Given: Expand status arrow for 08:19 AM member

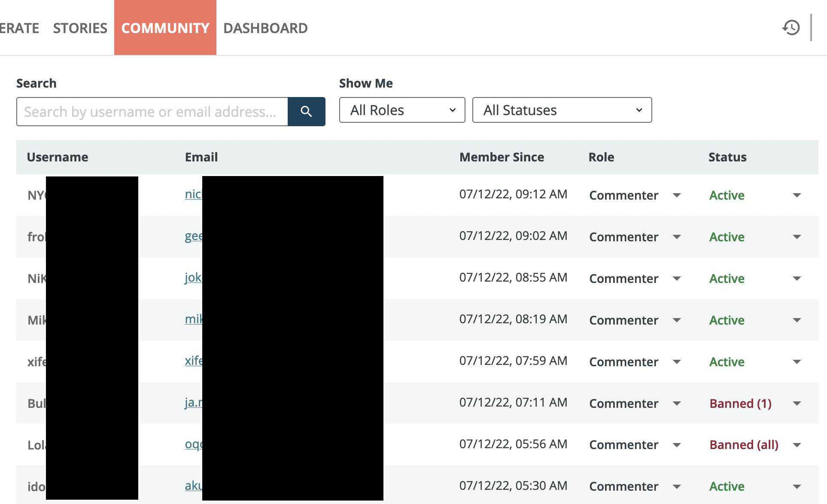Looking at the screenshot, I should (797, 320).
